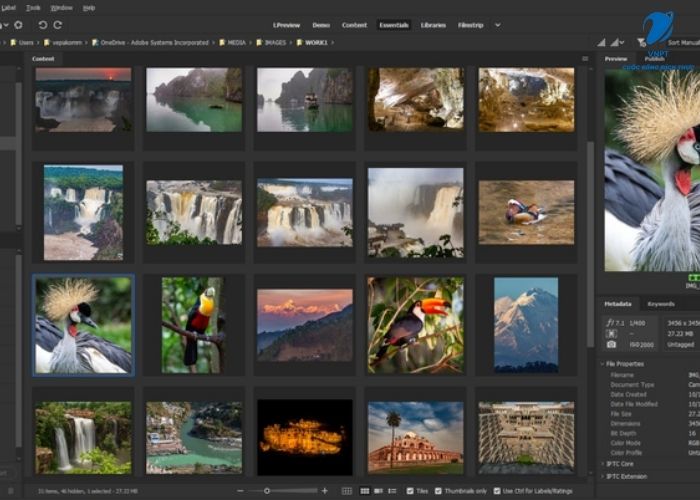This screenshot has height=500, width=700.
Task: Click the filter by rating funnel icon
Action: [642, 42]
